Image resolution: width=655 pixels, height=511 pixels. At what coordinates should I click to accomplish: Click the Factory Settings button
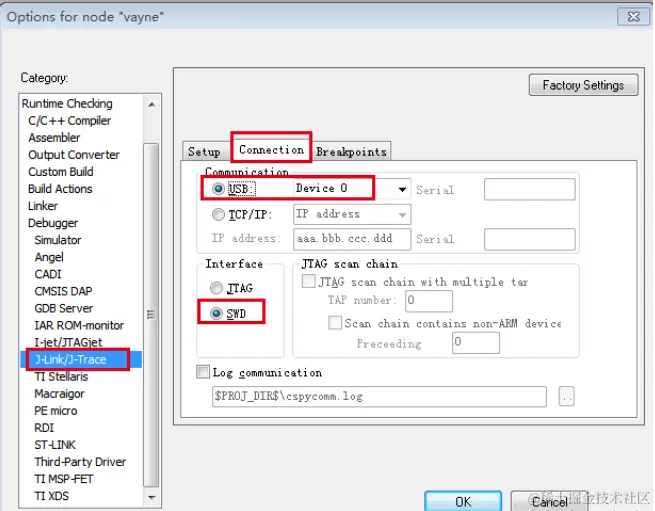tap(583, 85)
